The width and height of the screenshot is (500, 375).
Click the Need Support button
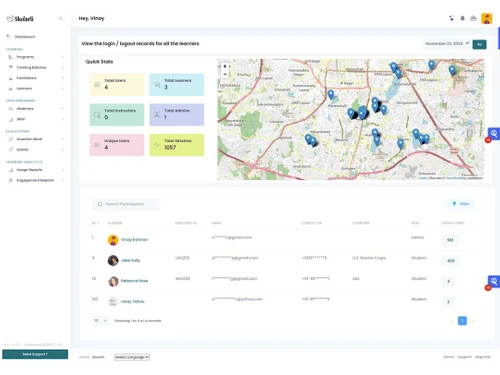coord(35,354)
